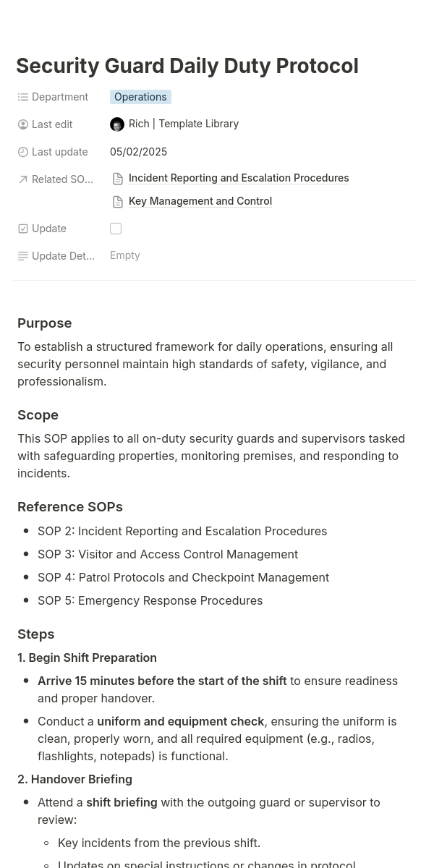Open Incident Reporting and Escalation Procedures page

coord(239,178)
